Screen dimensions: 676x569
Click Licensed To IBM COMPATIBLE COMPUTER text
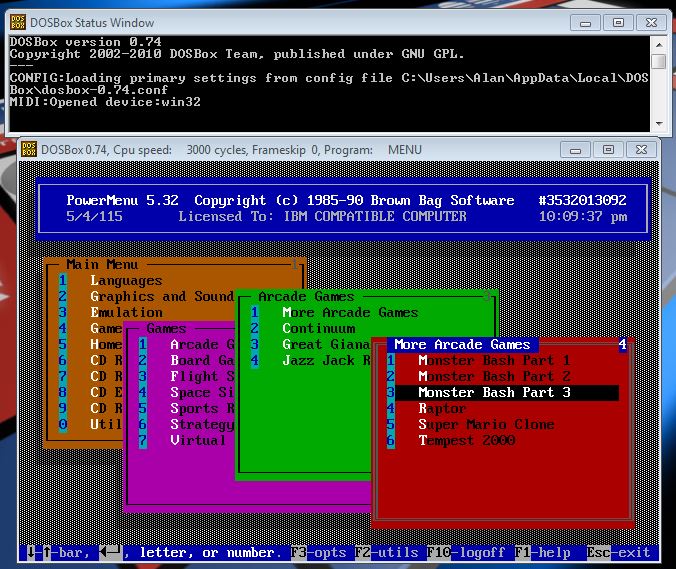pyautogui.click(x=322, y=216)
